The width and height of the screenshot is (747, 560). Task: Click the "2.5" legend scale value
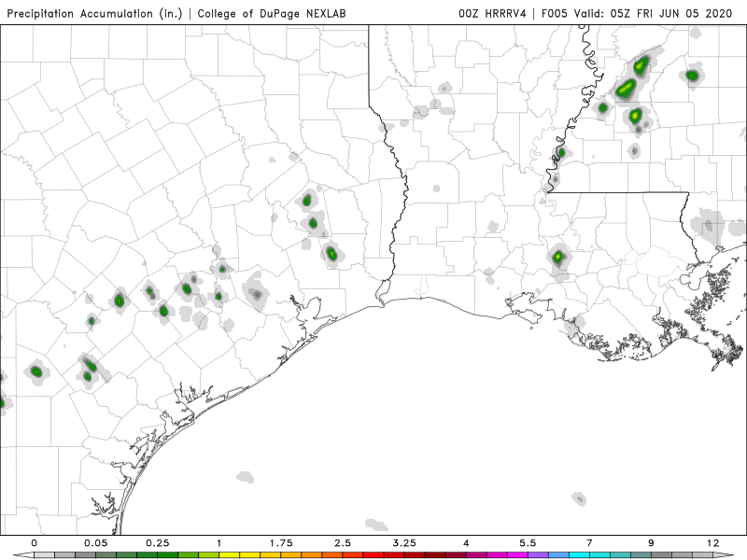[x=343, y=543]
